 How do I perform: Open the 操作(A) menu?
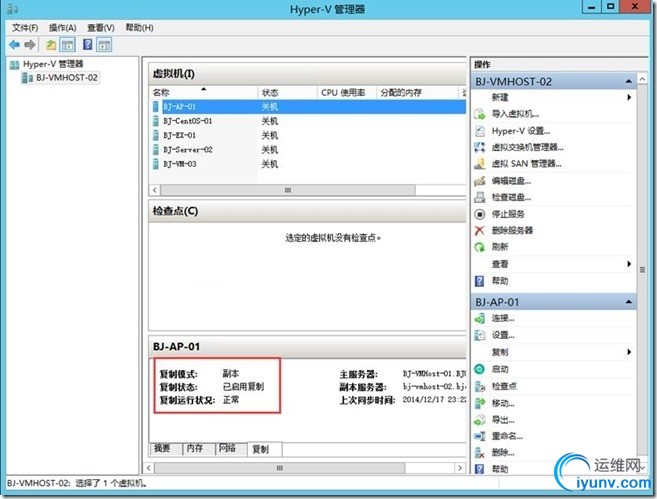click(62, 28)
